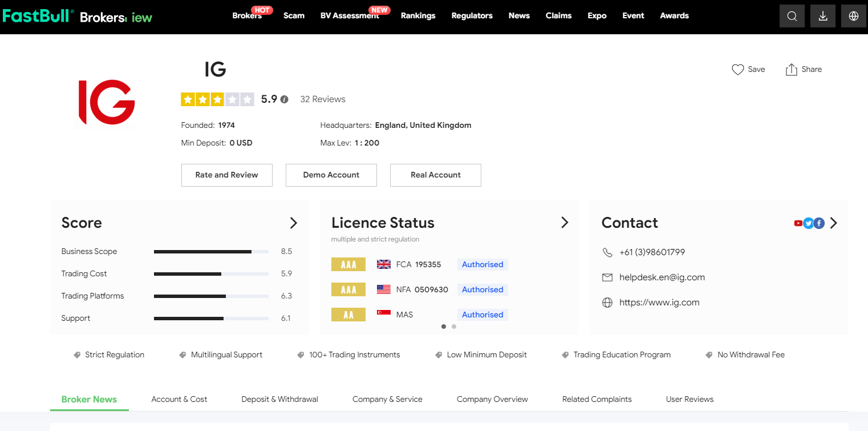
Task: Switch to second Licence Status carousel dot
Action: pyautogui.click(x=454, y=327)
